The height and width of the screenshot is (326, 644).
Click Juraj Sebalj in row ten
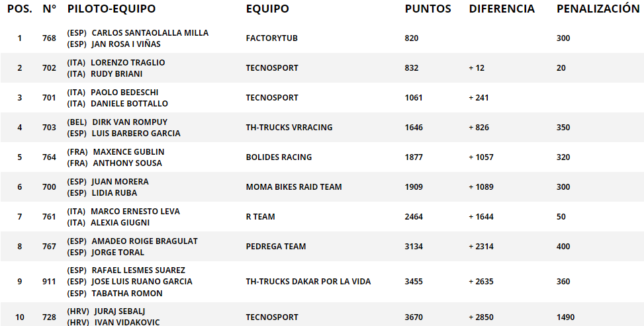120,311
